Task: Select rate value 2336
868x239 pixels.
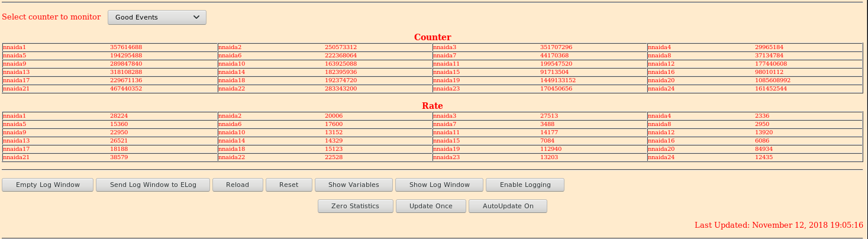Action: click(762, 116)
